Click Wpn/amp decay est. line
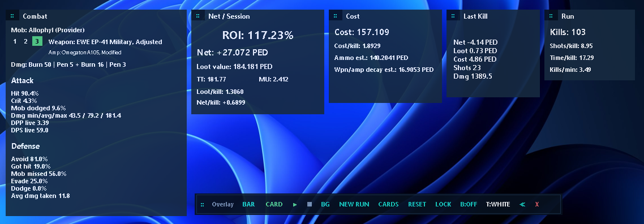The width and height of the screenshot is (644, 224). coord(384,70)
